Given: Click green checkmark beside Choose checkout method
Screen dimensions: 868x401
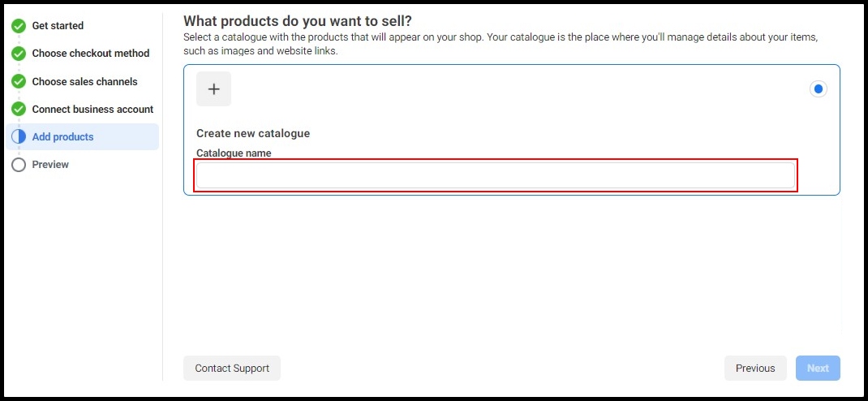Looking at the screenshot, I should click(x=19, y=54).
